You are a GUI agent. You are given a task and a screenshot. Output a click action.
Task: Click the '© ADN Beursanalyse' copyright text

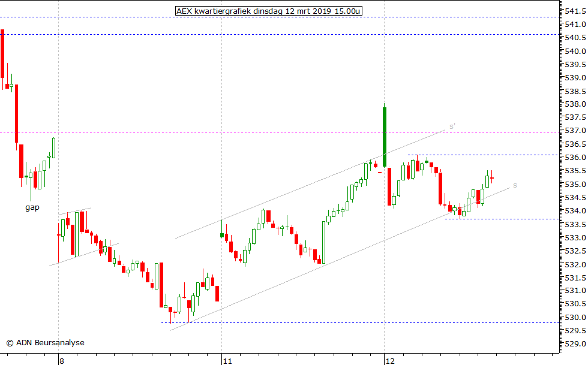coord(46,342)
